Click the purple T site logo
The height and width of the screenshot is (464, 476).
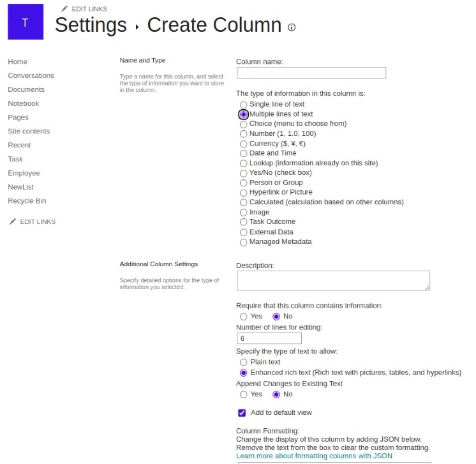click(x=26, y=22)
